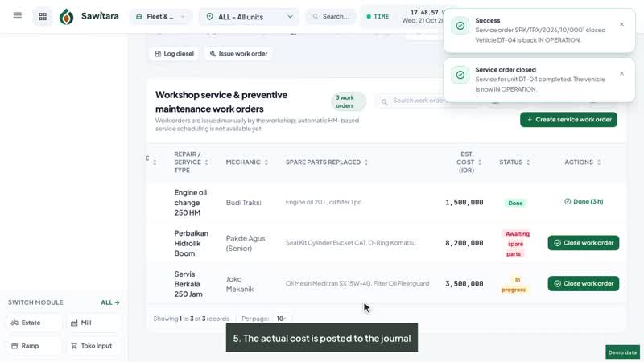
Task: Click the Done status badge
Action: [515, 203]
